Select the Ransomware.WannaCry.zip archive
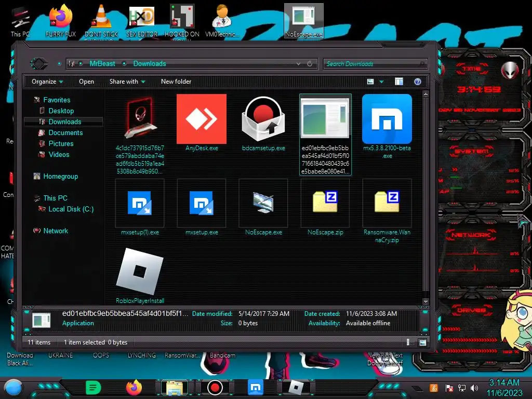 (x=387, y=202)
